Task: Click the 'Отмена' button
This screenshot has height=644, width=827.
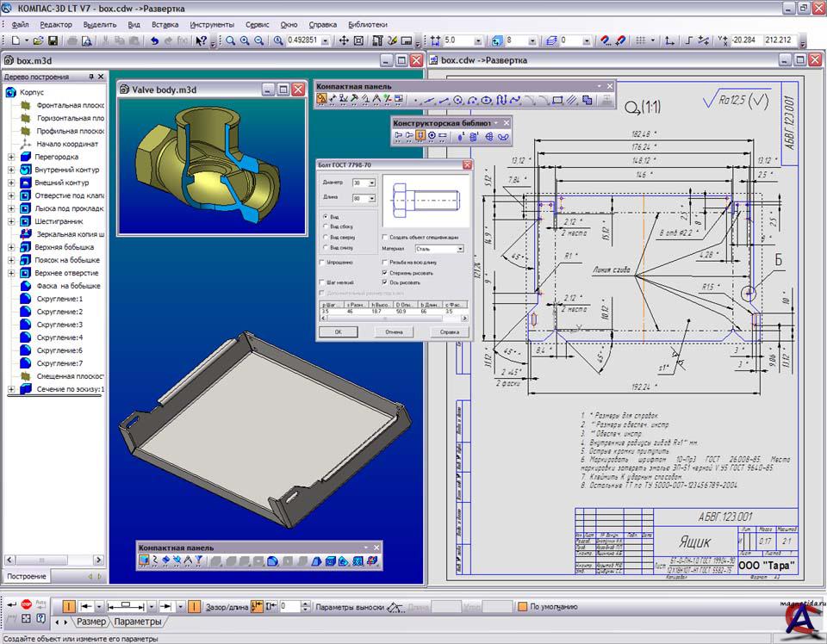Action: (x=394, y=331)
